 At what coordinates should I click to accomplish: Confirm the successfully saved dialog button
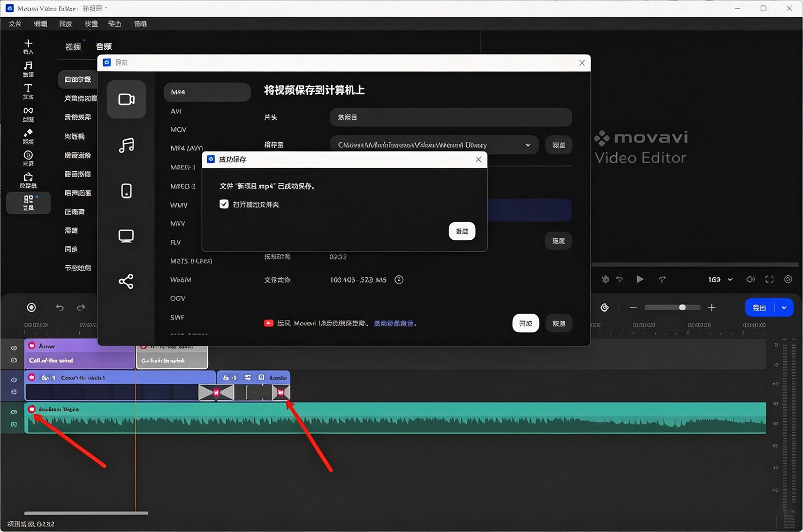[x=462, y=231]
